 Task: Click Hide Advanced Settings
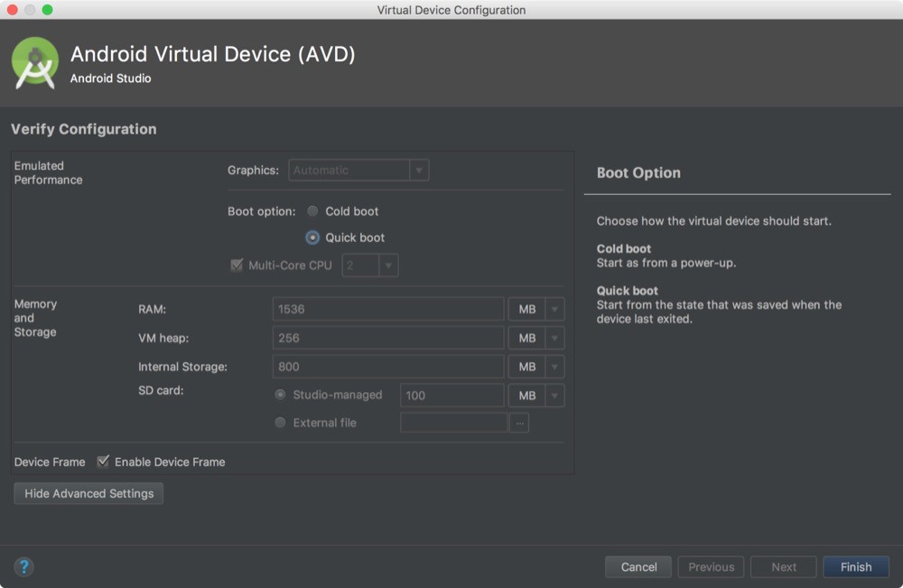coord(88,493)
